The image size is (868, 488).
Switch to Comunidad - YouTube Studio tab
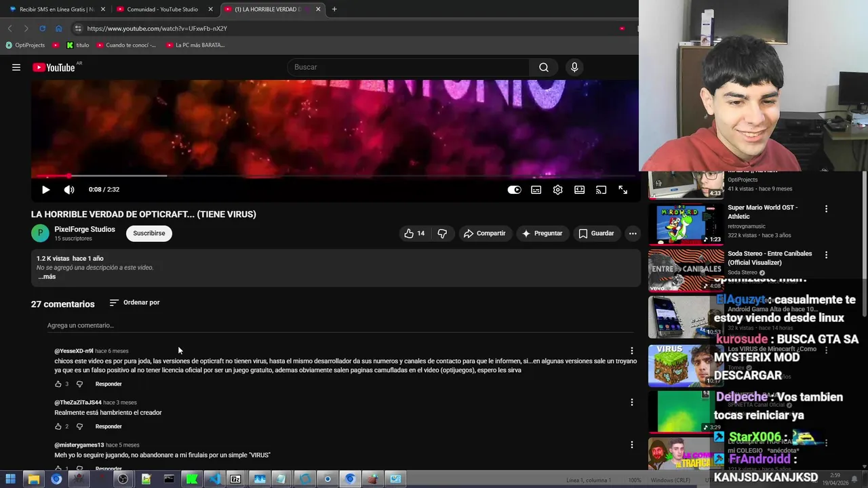(163, 9)
